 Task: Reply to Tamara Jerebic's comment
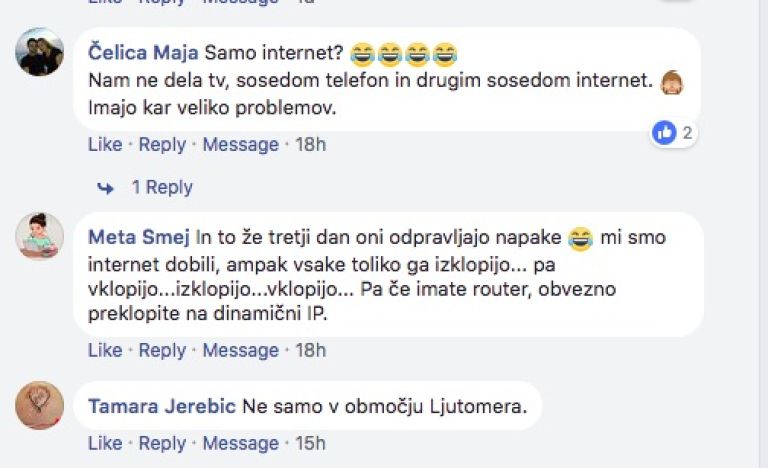(x=162, y=443)
